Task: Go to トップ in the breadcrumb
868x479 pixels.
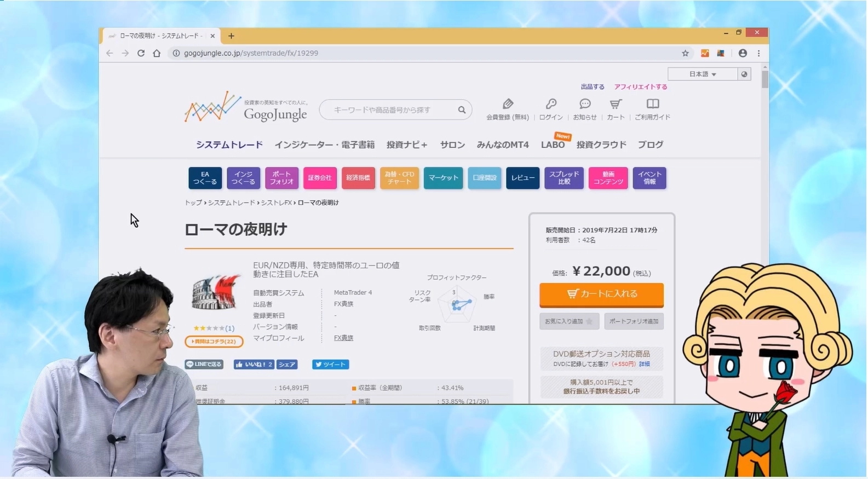Action: (193, 203)
